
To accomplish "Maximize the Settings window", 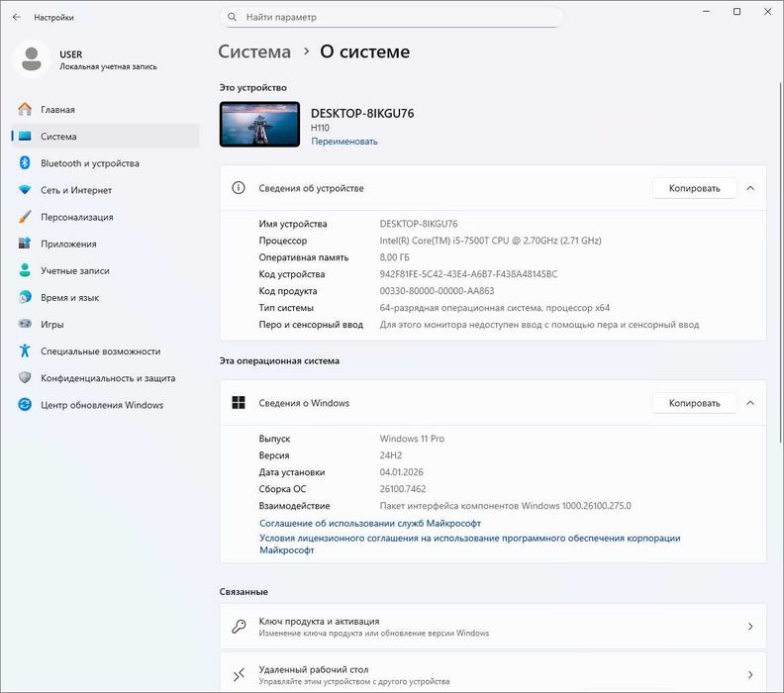I will pyautogui.click(x=736, y=12).
